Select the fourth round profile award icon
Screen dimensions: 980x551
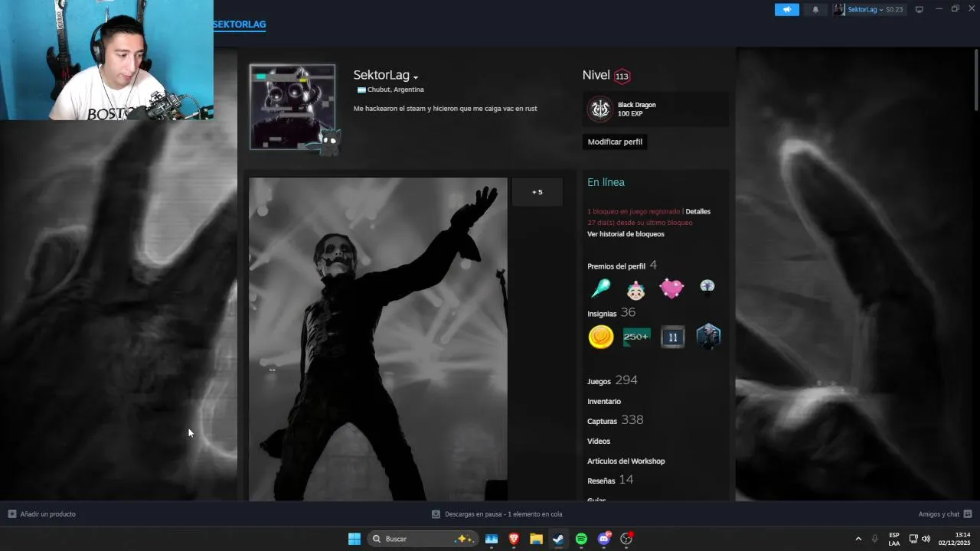coord(707,287)
